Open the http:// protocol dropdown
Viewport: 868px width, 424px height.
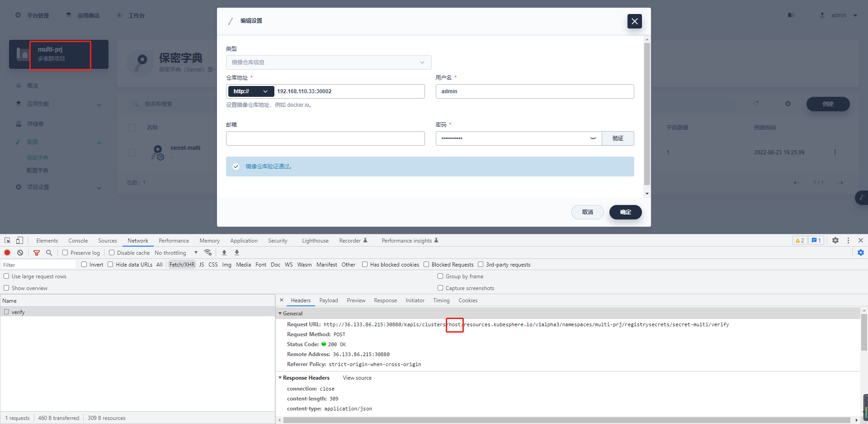tap(251, 91)
